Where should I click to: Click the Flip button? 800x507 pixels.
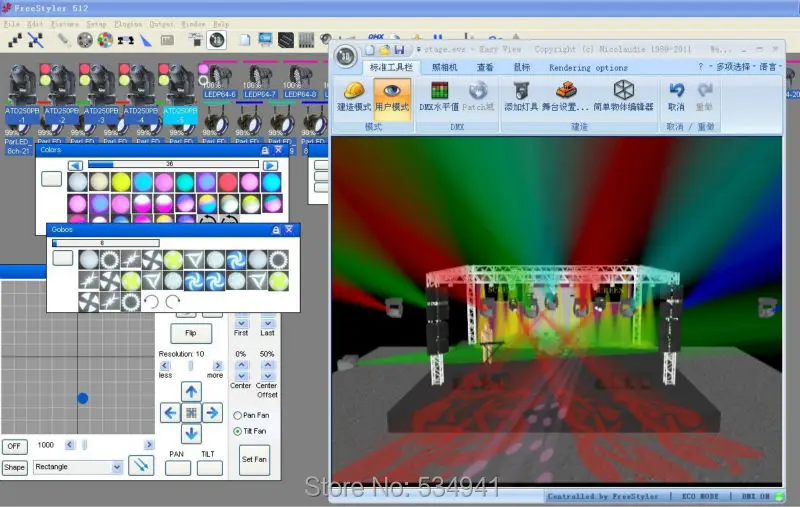point(191,333)
